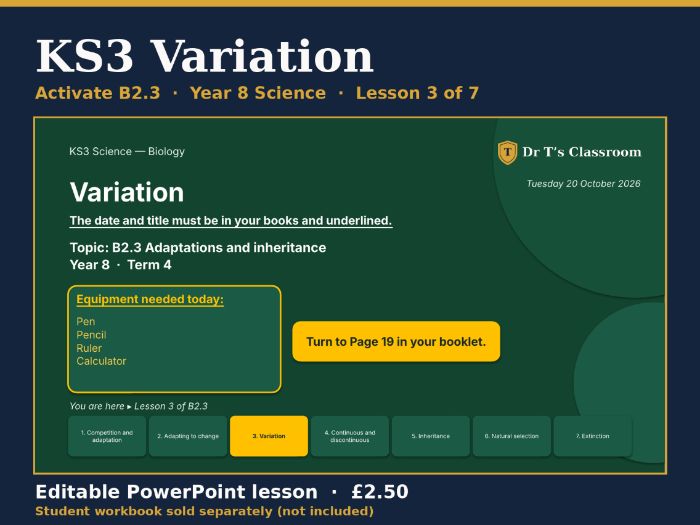The image size is (700, 525).
Task: Click the 'Year 8 · Term 4' line
Action: (121, 265)
